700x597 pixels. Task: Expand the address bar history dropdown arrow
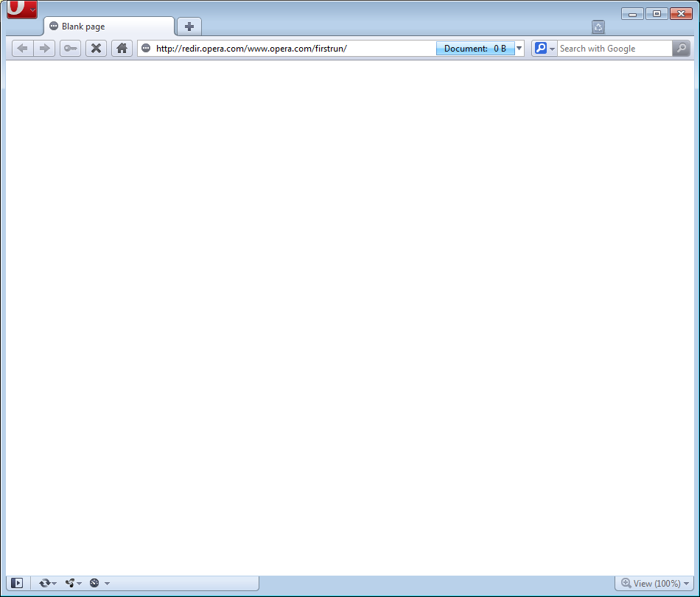519,48
